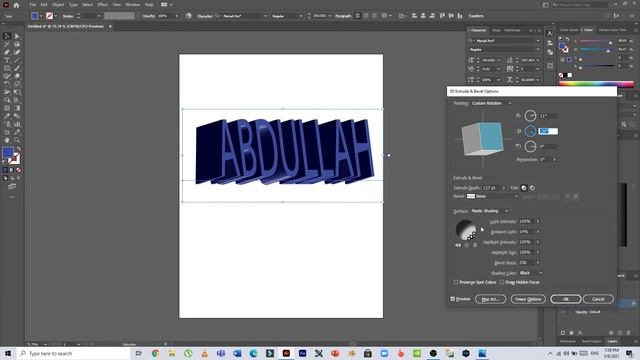The height and width of the screenshot is (360, 640).
Task: Open the Shading Color Black dropdown
Action: click(531, 273)
